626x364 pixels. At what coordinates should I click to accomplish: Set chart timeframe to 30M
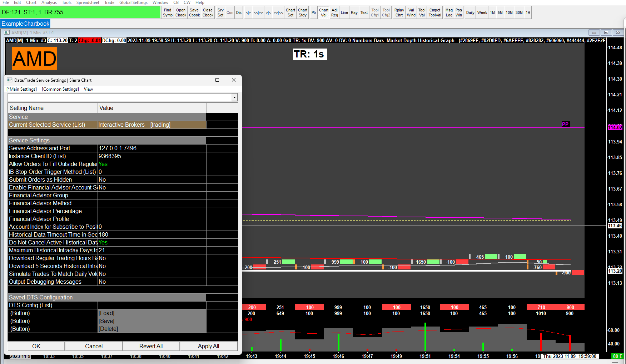pos(519,12)
